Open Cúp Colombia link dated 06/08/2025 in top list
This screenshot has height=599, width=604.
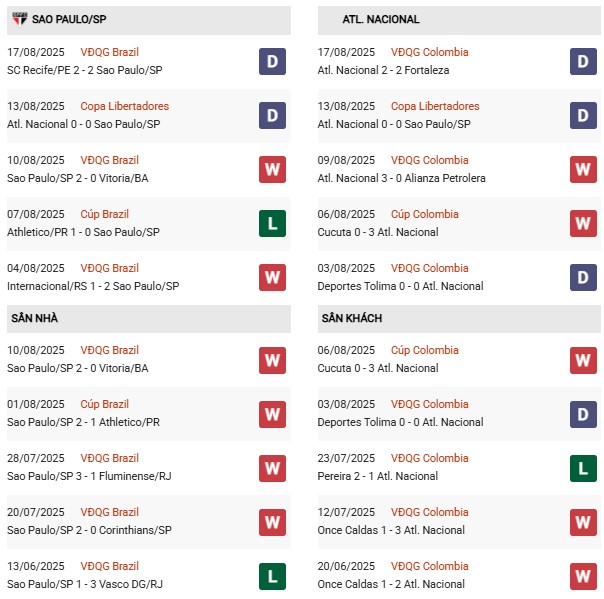424,214
